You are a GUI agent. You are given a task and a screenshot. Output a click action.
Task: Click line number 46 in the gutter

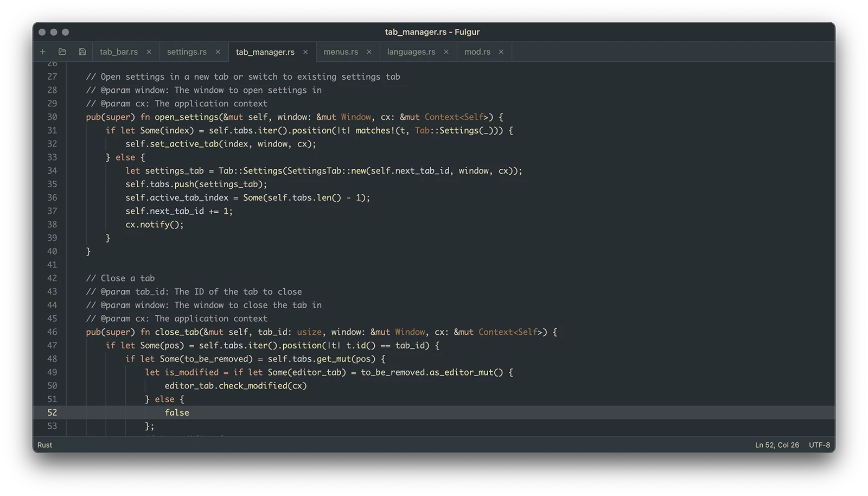click(52, 332)
